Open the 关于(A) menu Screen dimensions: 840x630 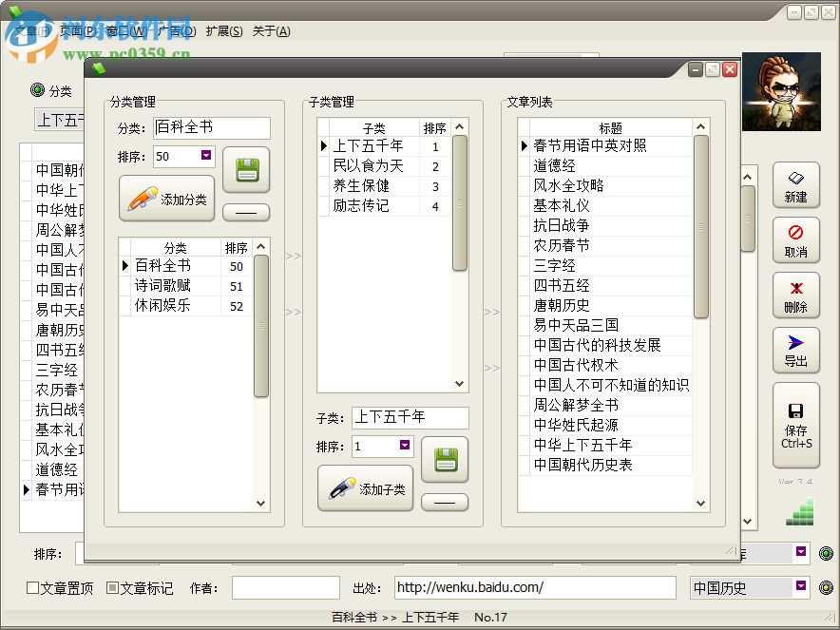pyautogui.click(x=273, y=30)
